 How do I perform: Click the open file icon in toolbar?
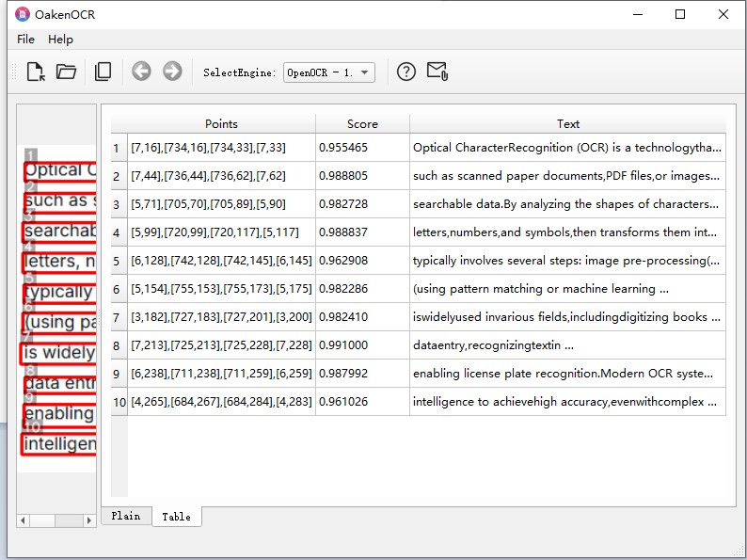[x=36, y=72]
